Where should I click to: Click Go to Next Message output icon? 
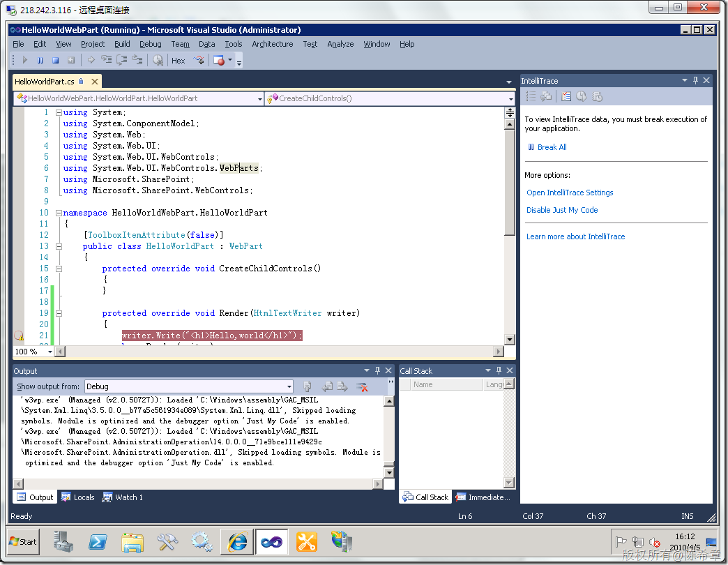[x=342, y=386]
